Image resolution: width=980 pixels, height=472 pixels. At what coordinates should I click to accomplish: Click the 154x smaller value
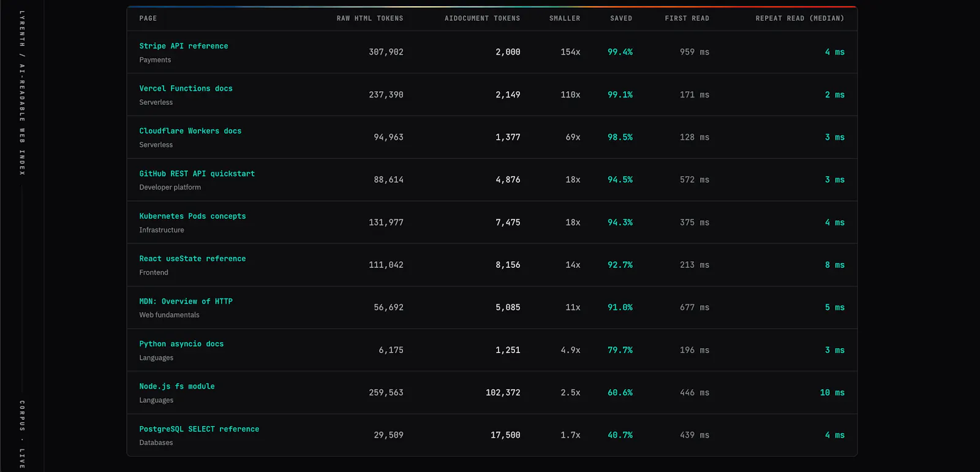click(570, 52)
